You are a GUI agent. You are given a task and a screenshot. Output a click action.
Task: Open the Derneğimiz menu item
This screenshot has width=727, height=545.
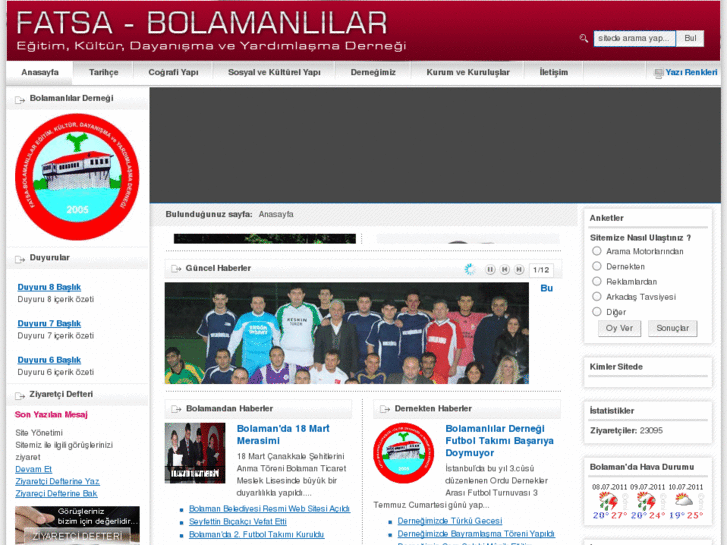tap(373, 72)
